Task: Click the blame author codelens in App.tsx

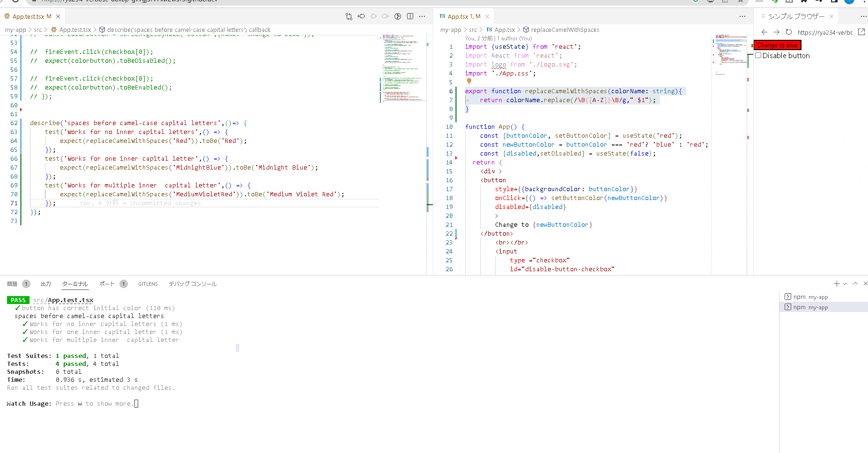Action: point(498,38)
